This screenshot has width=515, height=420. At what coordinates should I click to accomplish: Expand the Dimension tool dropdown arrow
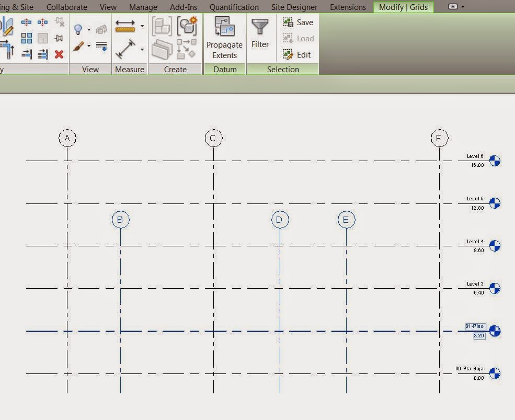tap(142, 49)
